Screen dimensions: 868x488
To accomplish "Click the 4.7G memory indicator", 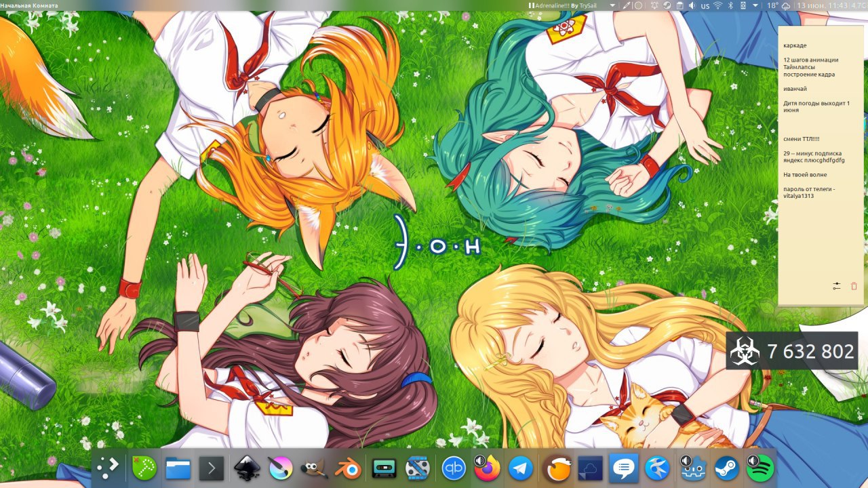I will point(859,5).
